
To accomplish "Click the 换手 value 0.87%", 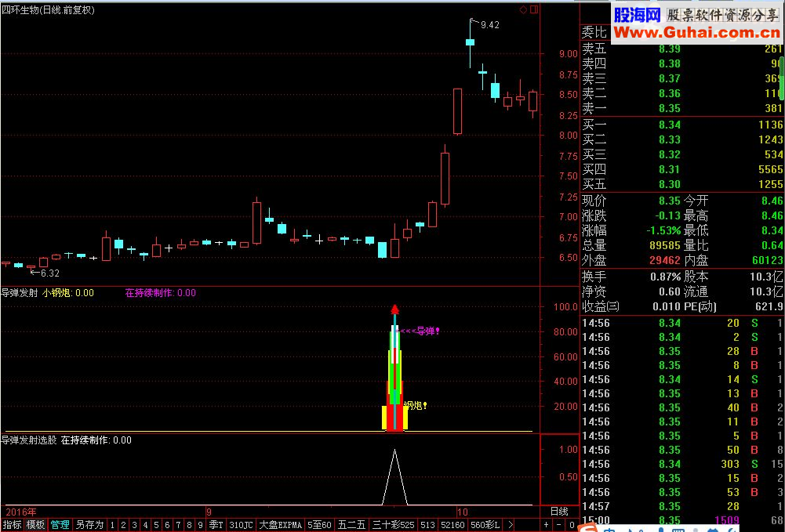I will pos(665,277).
